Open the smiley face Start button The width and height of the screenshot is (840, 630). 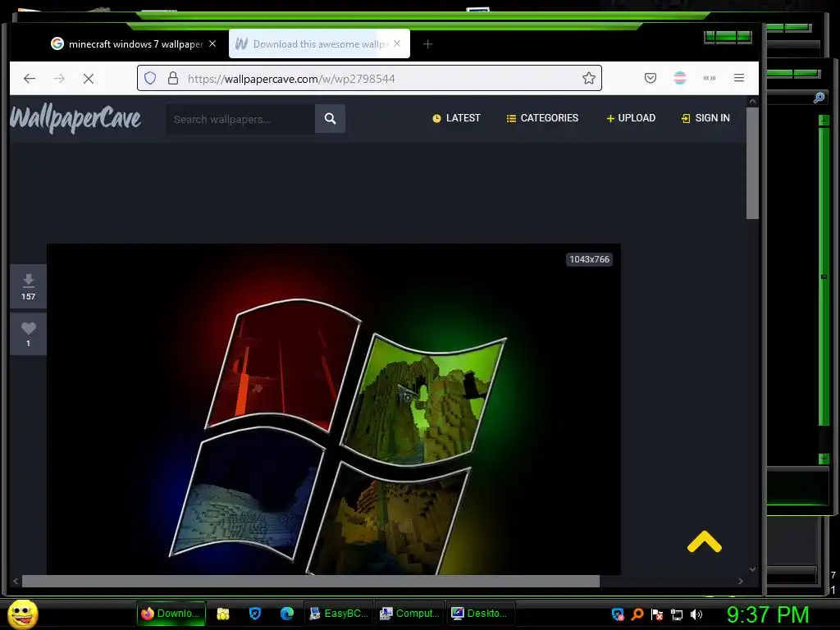tap(22, 614)
